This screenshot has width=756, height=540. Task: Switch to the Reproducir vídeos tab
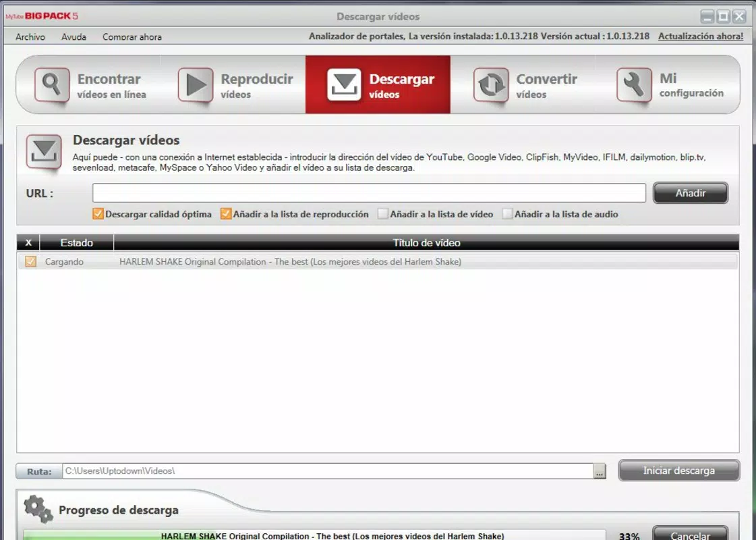233,84
